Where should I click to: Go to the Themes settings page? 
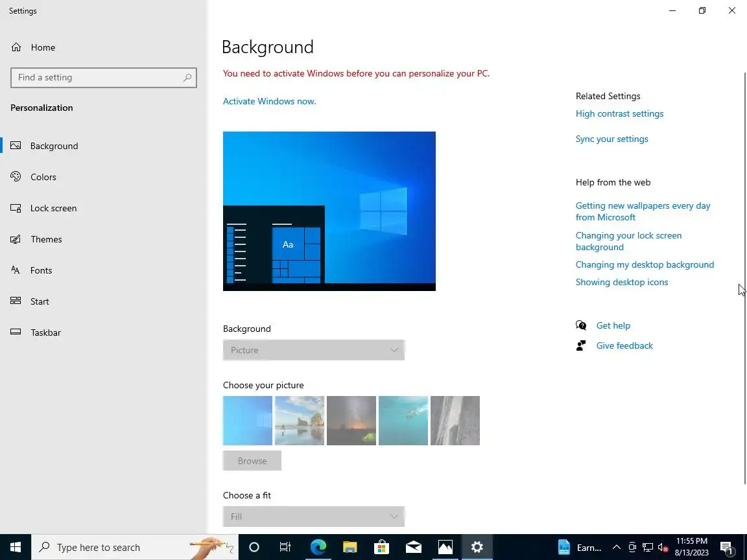click(104, 239)
